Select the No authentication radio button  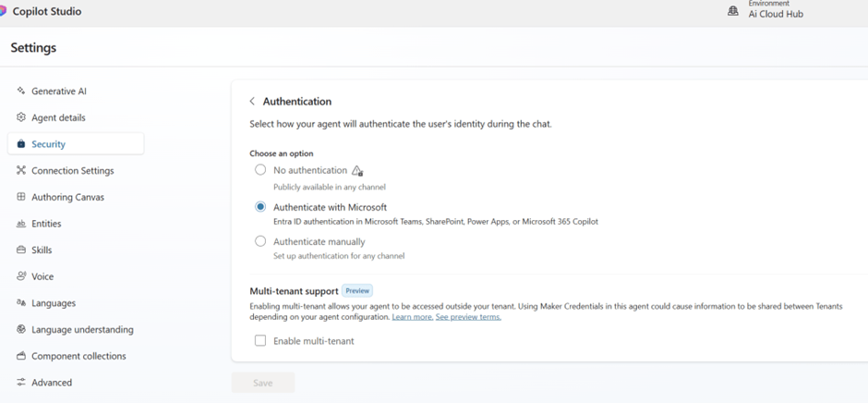260,170
